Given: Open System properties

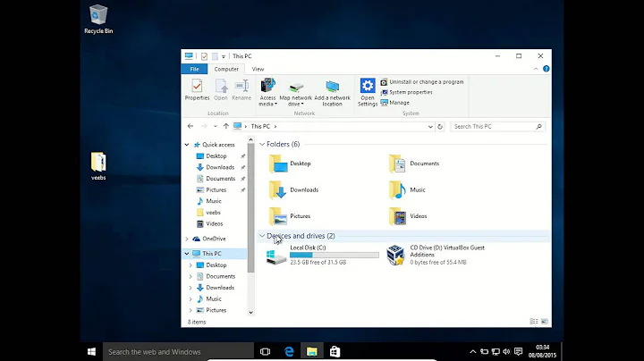Looking at the screenshot, I should [407, 92].
